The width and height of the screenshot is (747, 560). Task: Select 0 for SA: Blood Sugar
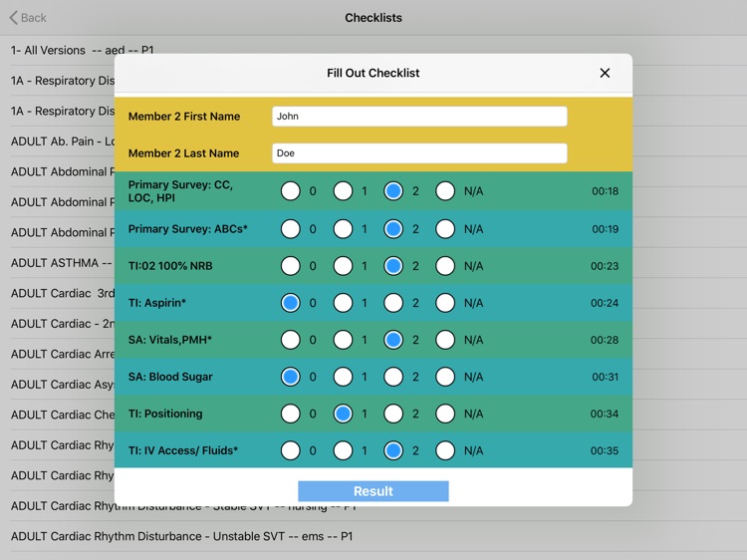coord(291,377)
